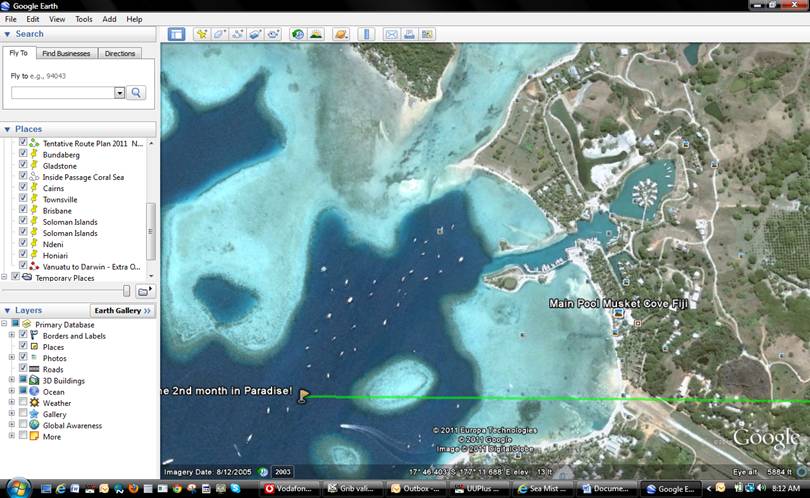Image resolution: width=810 pixels, height=498 pixels.
Task: Collapse the Search panel triangle
Action: [x=7, y=34]
